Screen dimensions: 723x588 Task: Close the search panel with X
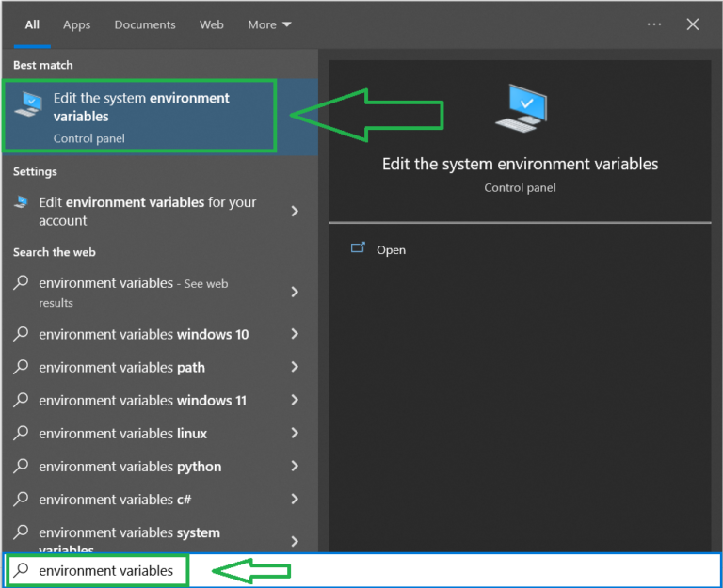pos(693,24)
